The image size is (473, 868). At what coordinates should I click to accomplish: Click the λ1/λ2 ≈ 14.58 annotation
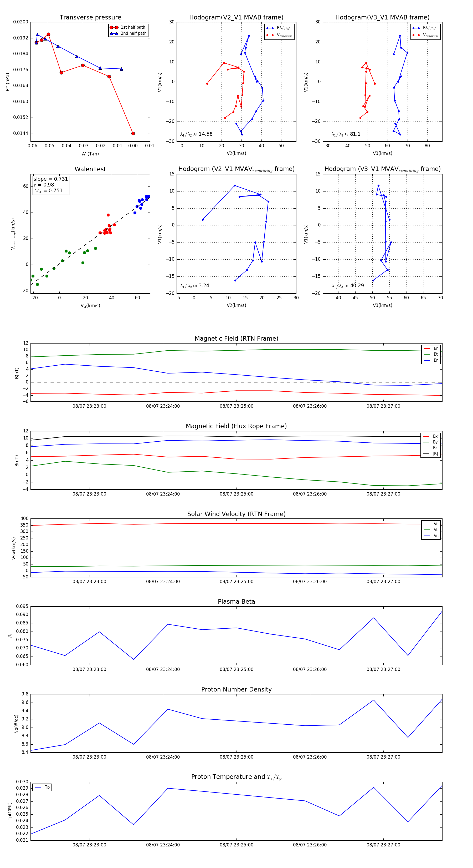click(x=196, y=134)
